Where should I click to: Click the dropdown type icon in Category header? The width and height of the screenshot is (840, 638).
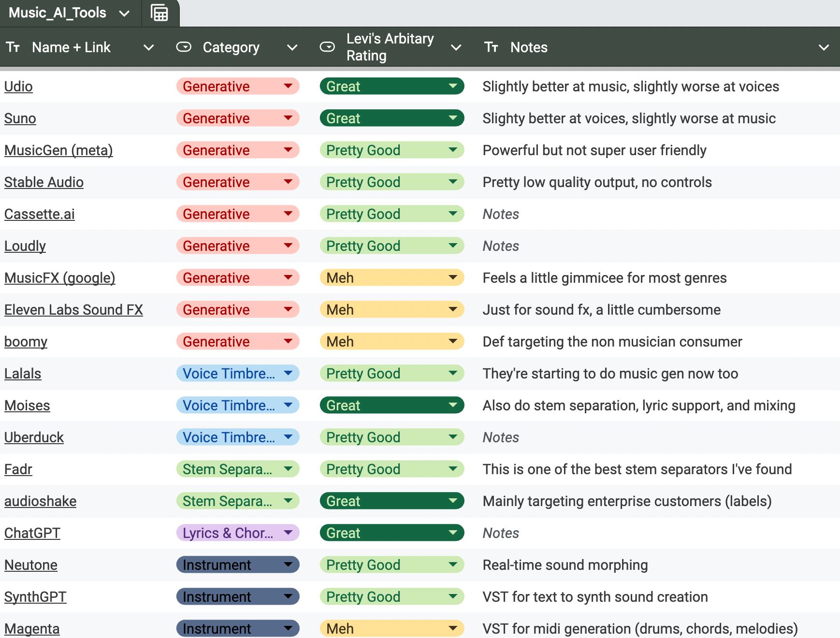pyautogui.click(x=184, y=47)
